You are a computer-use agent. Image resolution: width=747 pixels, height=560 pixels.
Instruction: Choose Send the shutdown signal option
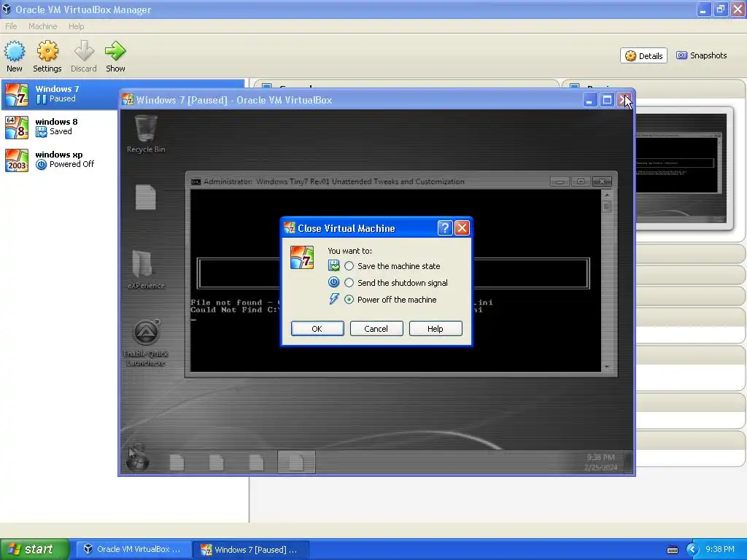(x=349, y=282)
